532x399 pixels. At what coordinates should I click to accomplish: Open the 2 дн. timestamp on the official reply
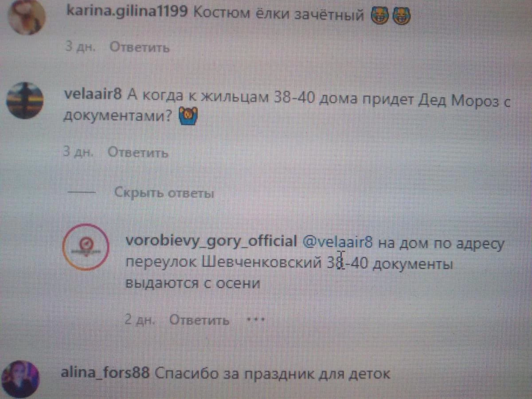140,320
